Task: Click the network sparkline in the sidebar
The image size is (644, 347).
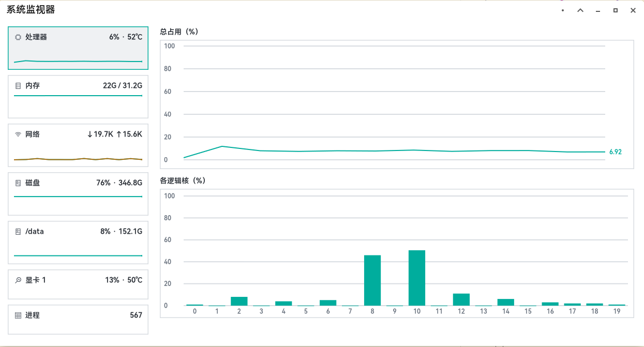Action: (x=78, y=159)
